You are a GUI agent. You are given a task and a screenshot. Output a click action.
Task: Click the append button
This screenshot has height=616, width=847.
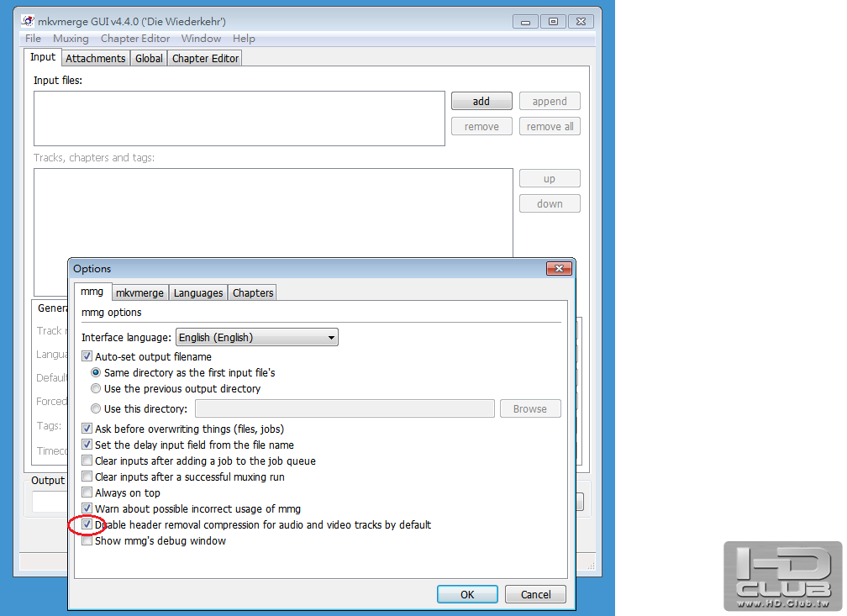click(550, 101)
